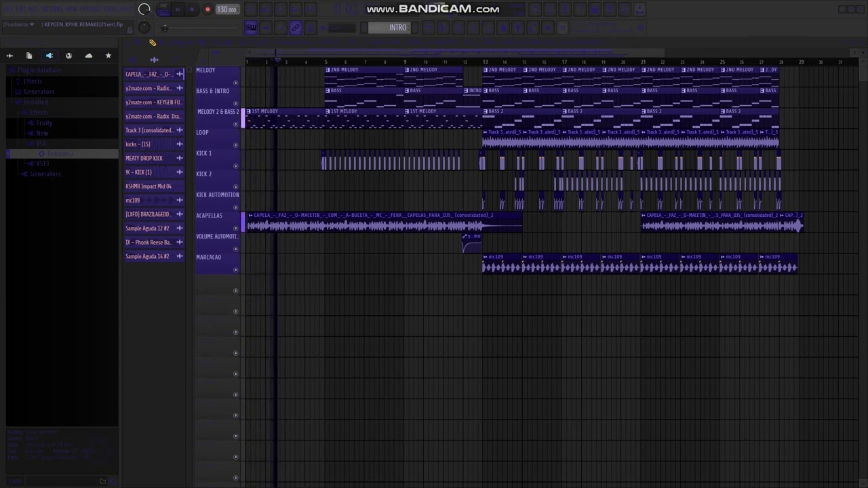
Task: Open the audio browser tab icon
Action: [x=9, y=56]
